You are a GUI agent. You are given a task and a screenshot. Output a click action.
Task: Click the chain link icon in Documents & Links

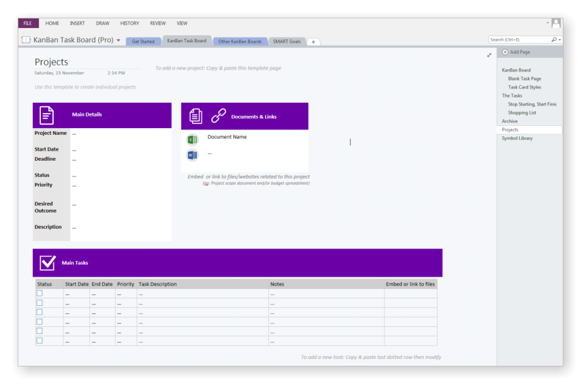tap(218, 116)
